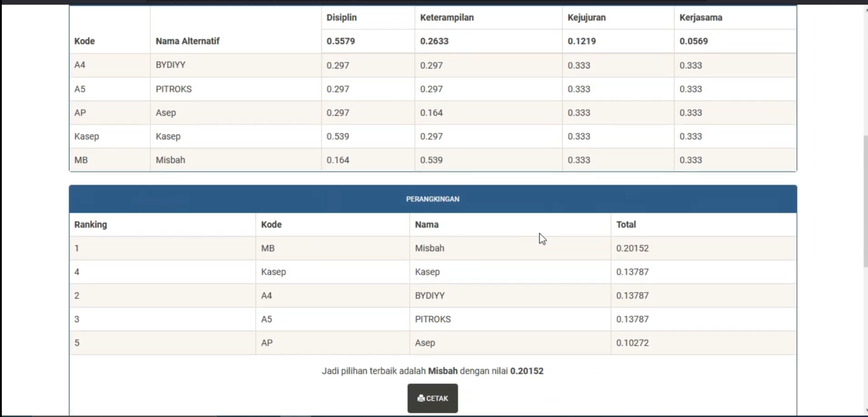
Task: Click the conclusion text naming Misbah as best
Action: [433, 371]
